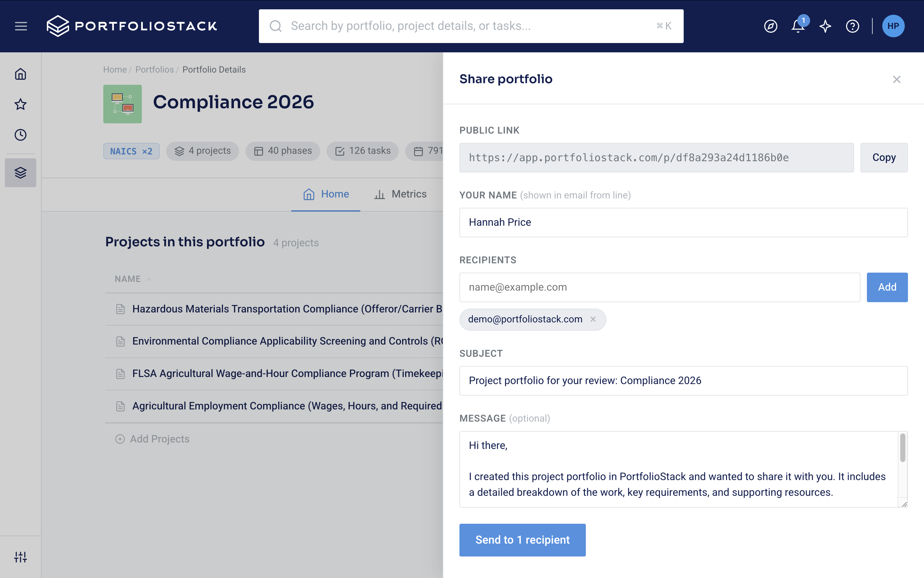Navigate to Home breadcrumb

coord(115,70)
